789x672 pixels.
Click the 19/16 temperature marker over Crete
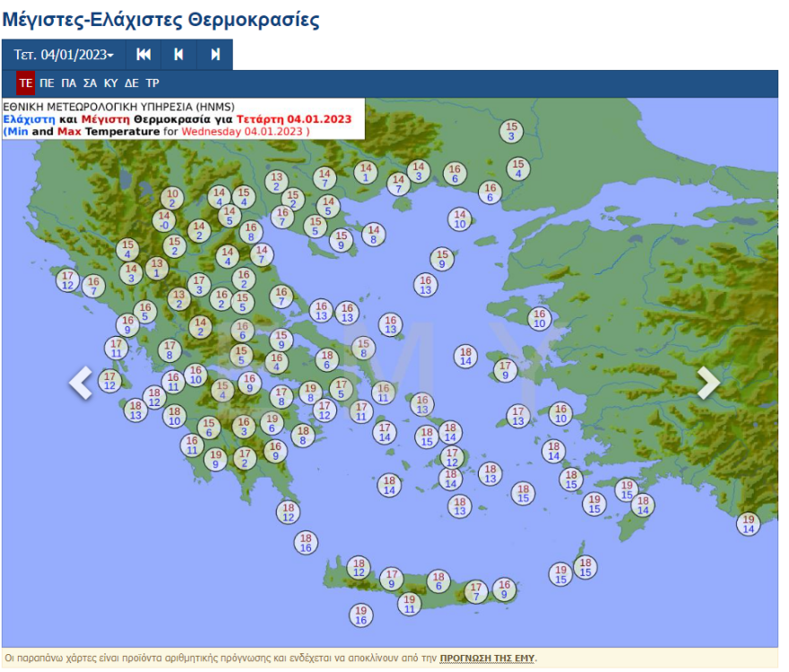coord(360,614)
